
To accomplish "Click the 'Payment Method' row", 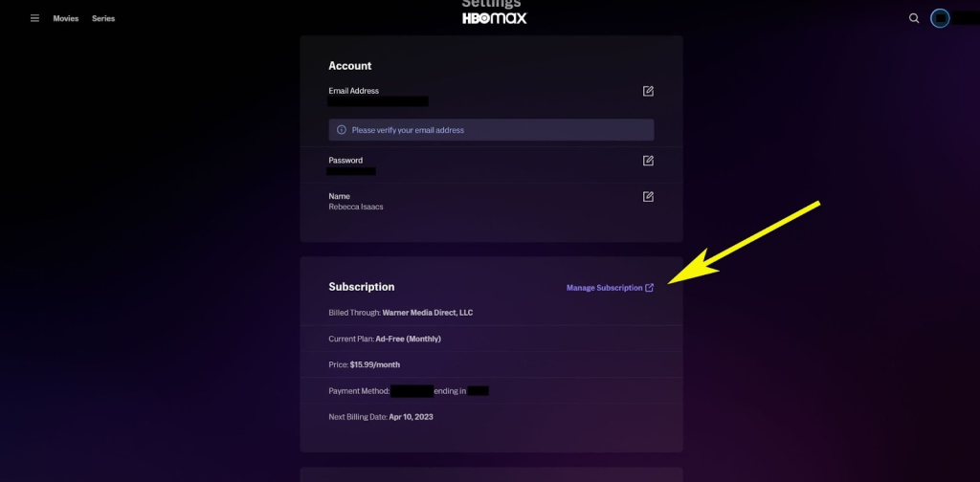I will (x=491, y=391).
